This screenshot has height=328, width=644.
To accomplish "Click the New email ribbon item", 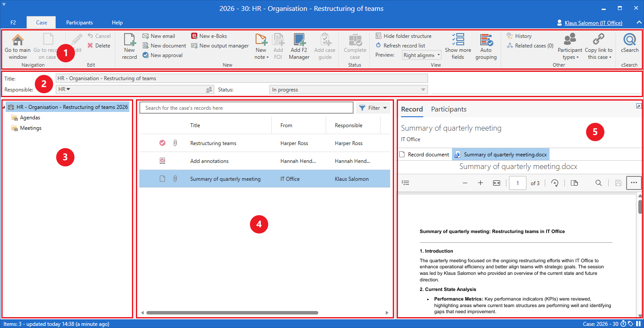I will 158,36.
